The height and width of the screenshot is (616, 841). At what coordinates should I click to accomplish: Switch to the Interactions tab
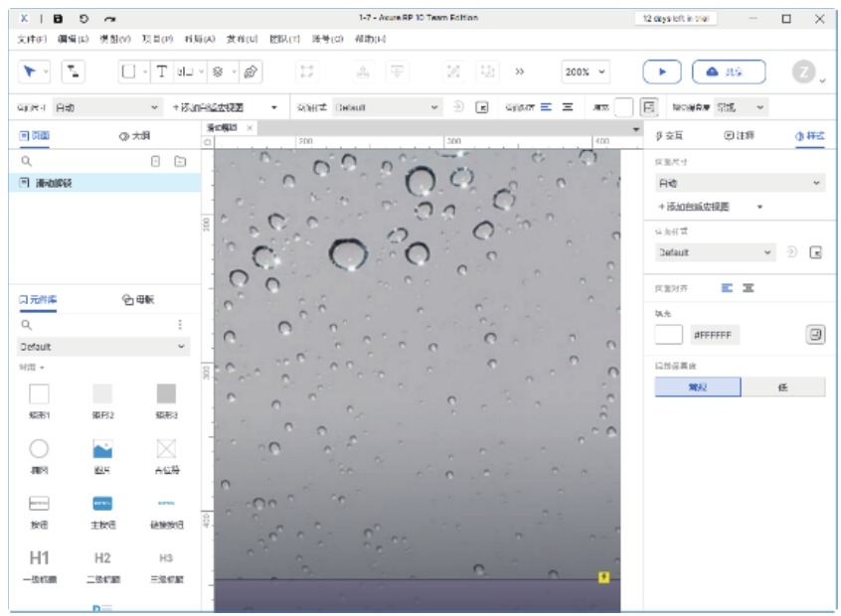click(x=670, y=135)
